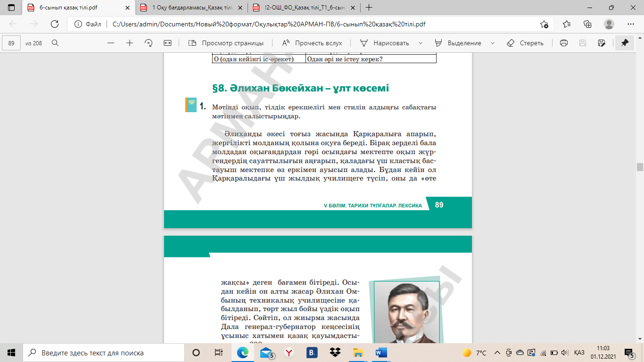
Task: Close the '6-сынып қазақ тілі.pdf' tab
Action: 127,8
